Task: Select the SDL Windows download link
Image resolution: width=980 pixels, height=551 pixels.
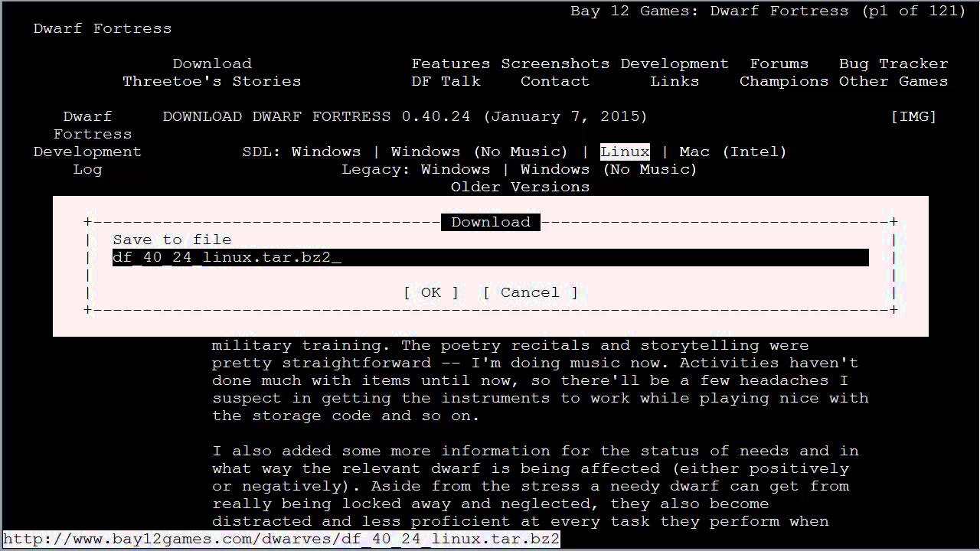Action: click(x=326, y=152)
